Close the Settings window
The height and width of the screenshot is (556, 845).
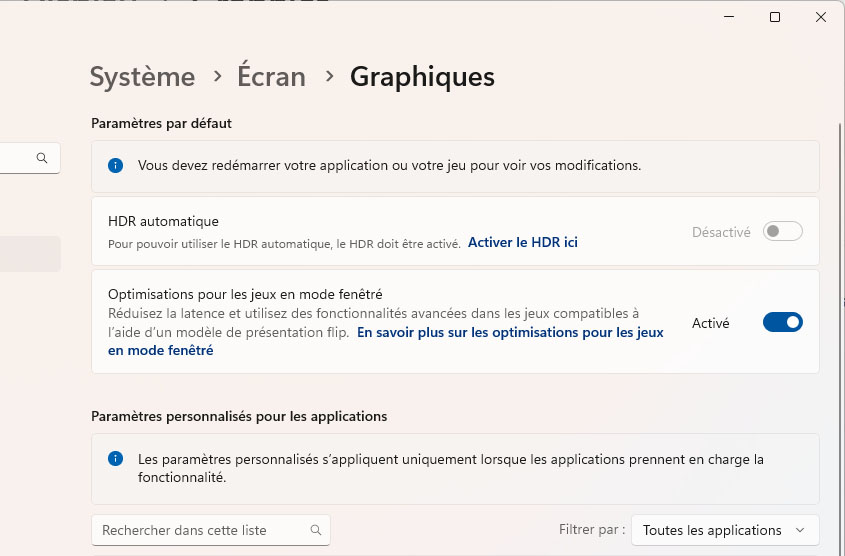point(821,17)
